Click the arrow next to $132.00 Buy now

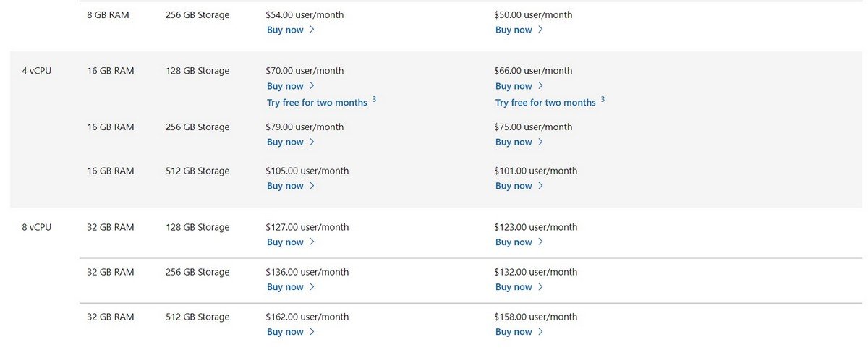point(540,287)
